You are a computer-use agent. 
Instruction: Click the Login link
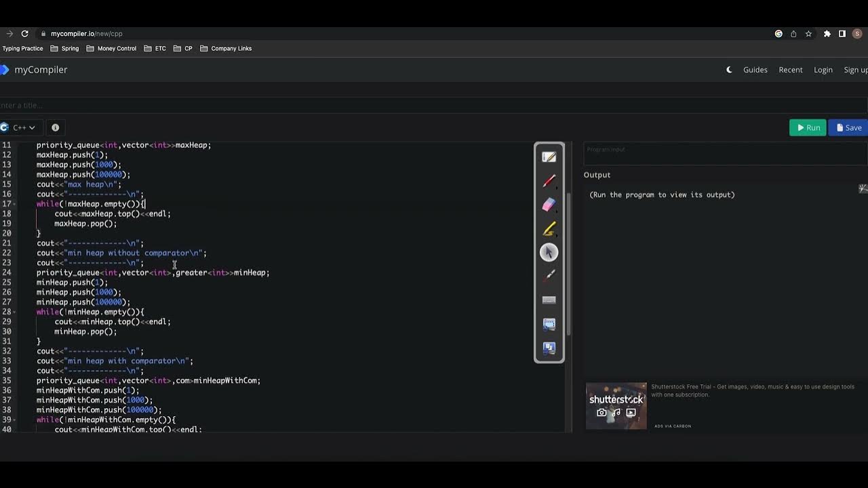823,70
